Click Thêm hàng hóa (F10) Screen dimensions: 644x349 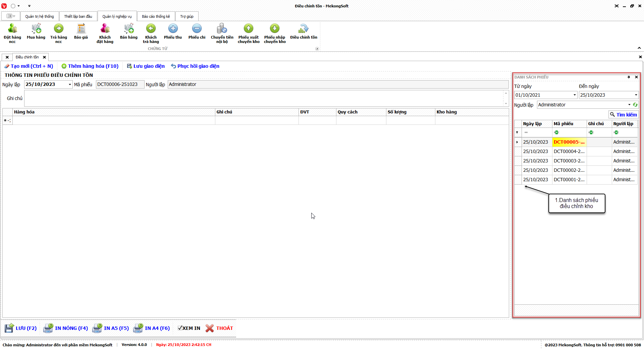(90, 66)
